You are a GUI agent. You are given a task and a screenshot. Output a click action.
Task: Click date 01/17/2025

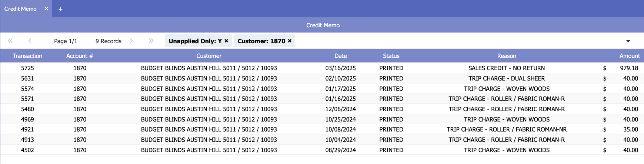pos(341,89)
